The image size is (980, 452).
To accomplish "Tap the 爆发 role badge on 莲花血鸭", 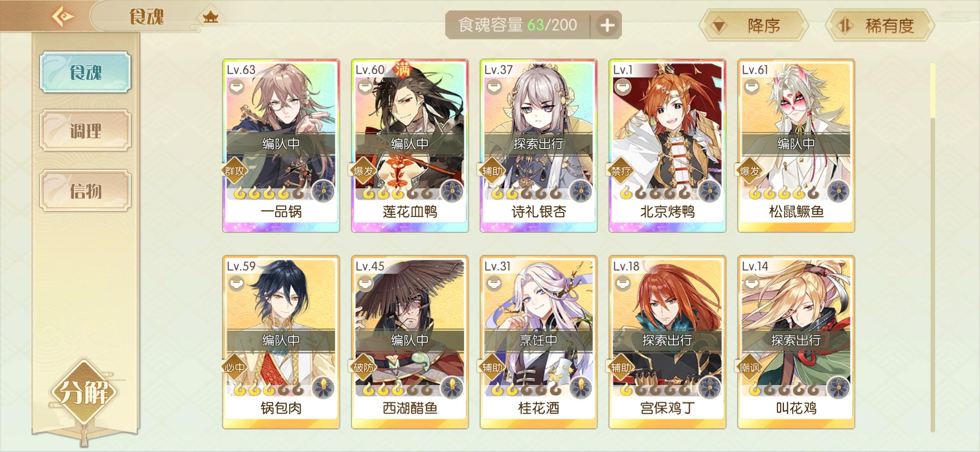I will pyautogui.click(x=363, y=171).
